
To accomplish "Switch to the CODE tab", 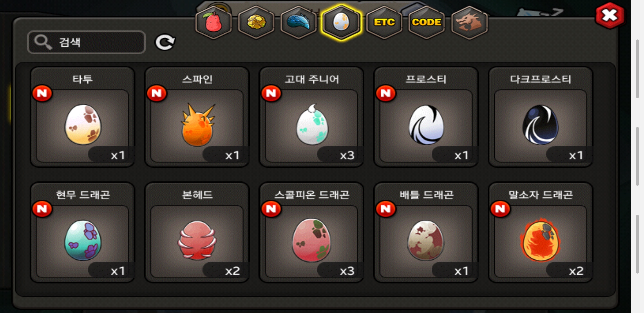I will pyautogui.click(x=426, y=22).
